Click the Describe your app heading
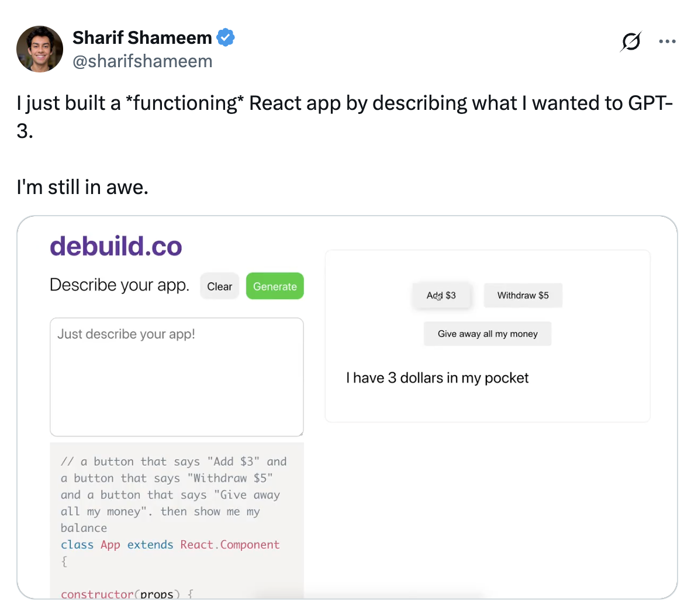Screen dimensions: 691x616 click(x=119, y=285)
